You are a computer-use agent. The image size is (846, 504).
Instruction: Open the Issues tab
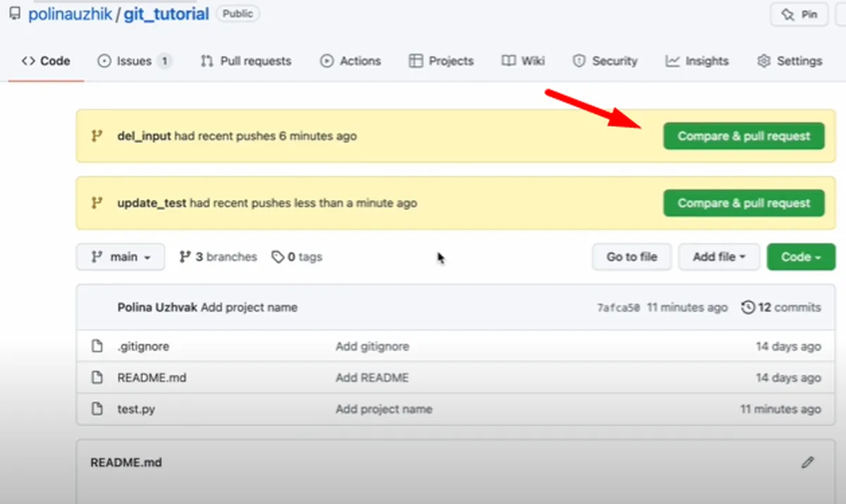click(x=134, y=61)
